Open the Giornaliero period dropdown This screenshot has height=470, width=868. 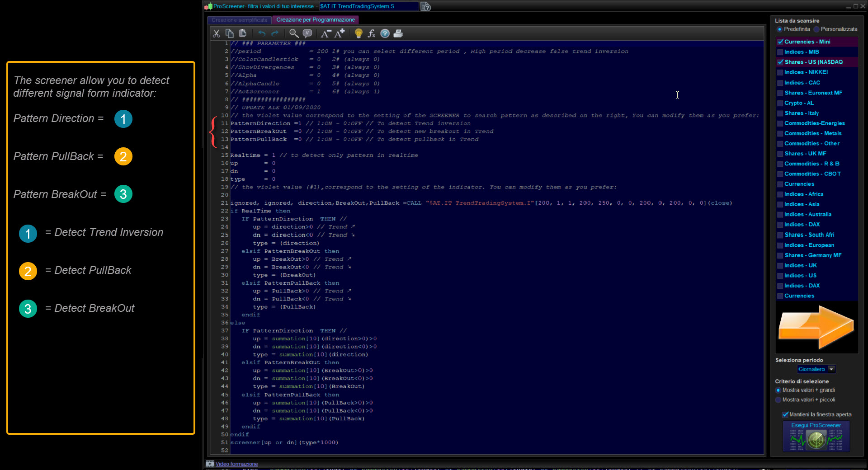pyautogui.click(x=816, y=369)
